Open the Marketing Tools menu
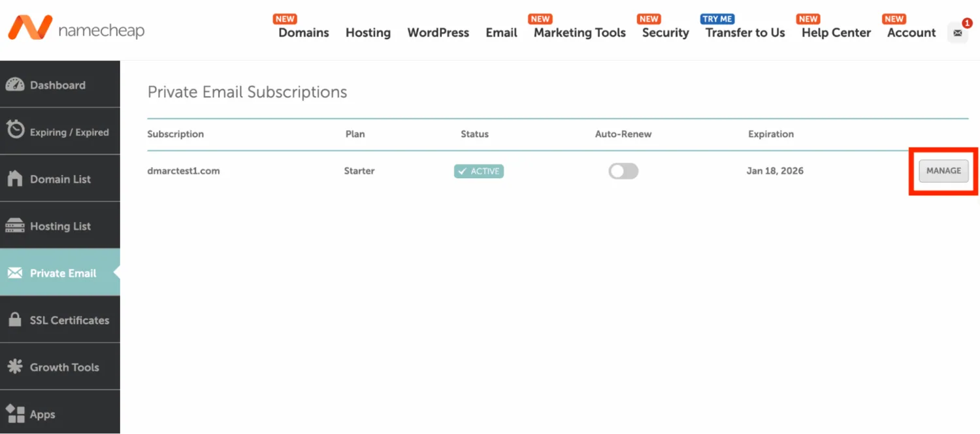 coord(580,33)
